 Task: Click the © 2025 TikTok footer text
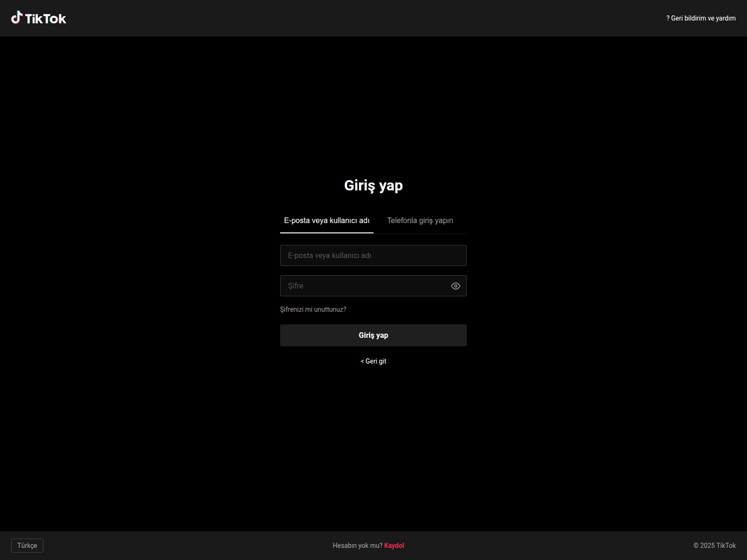(714, 546)
